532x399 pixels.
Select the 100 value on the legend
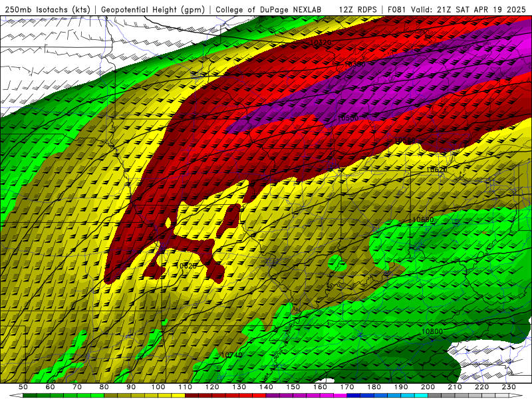point(158,387)
